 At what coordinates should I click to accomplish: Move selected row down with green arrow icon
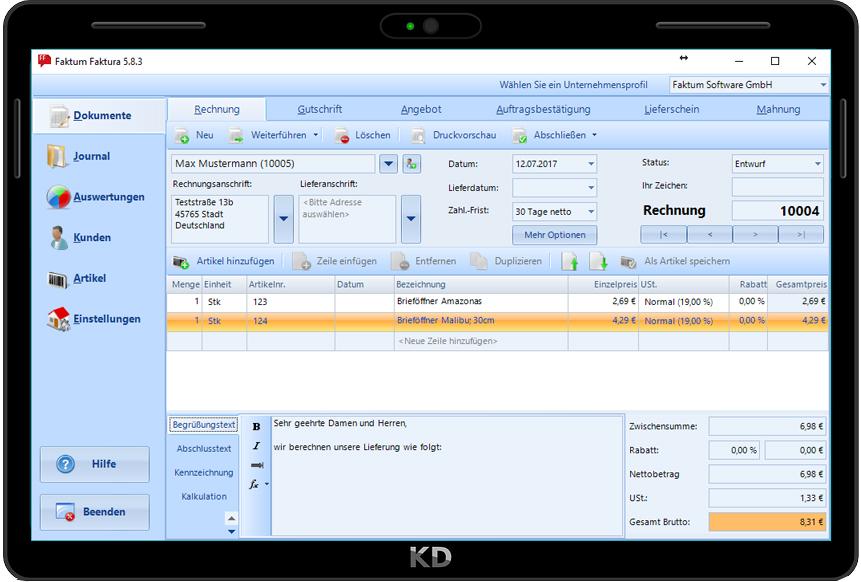coord(599,262)
